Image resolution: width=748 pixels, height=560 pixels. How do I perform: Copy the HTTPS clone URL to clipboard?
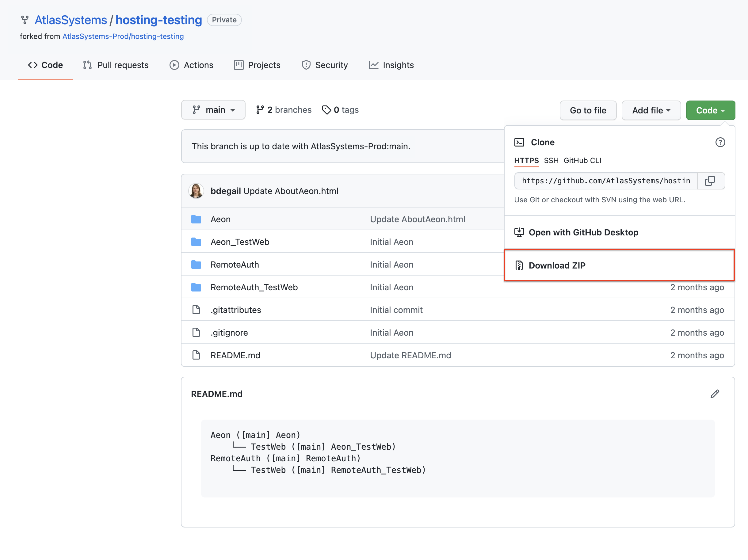click(711, 181)
